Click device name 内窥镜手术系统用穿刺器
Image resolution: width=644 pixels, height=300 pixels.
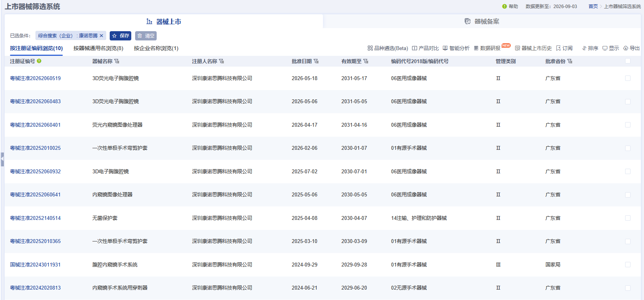(x=120, y=288)
